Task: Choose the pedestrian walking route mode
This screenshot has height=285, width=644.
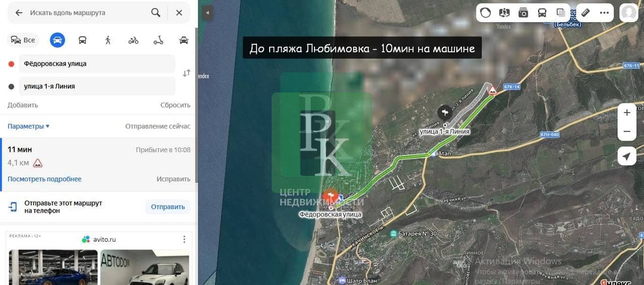Action: (x=108, y=40)
